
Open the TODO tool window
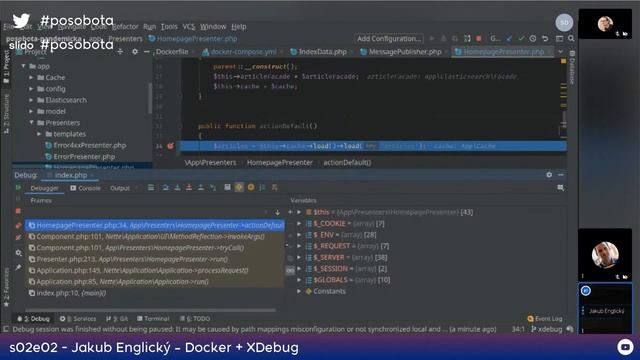[x=195, y=319]
